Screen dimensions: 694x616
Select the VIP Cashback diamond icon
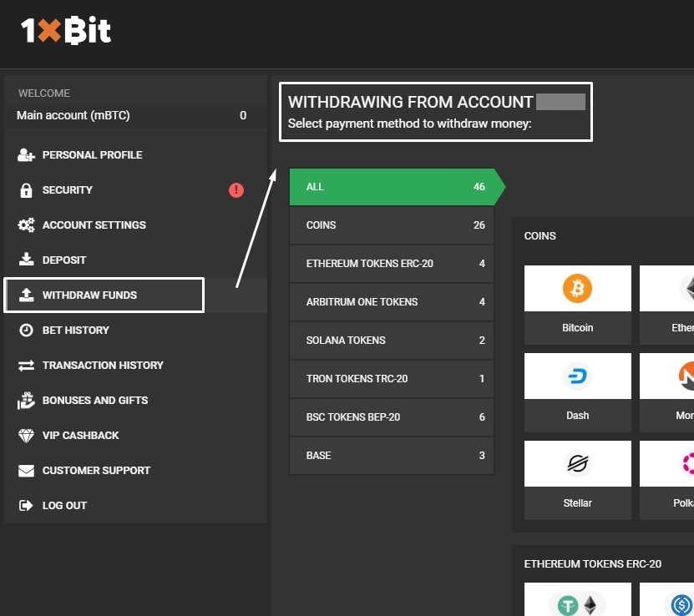coord(27,435)
